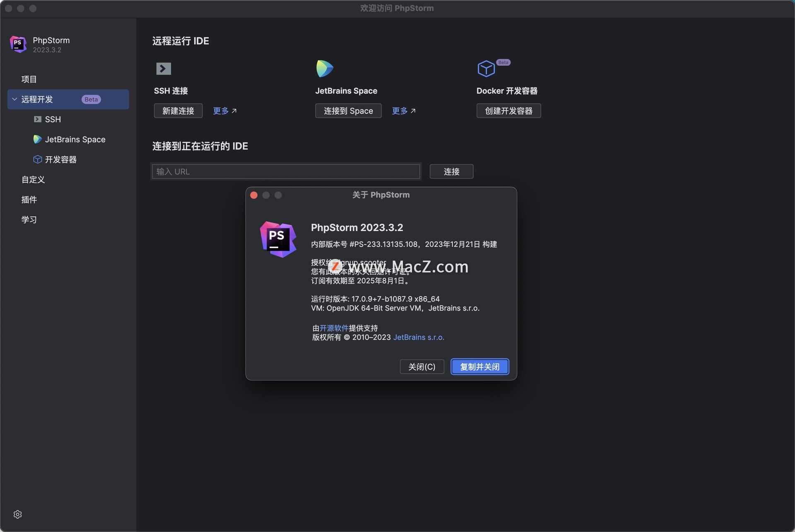This screenshot has width=795, height=532.
Task: Click the PhpStorm logo in the sidebar header
Action: click(x=18, y=44)
